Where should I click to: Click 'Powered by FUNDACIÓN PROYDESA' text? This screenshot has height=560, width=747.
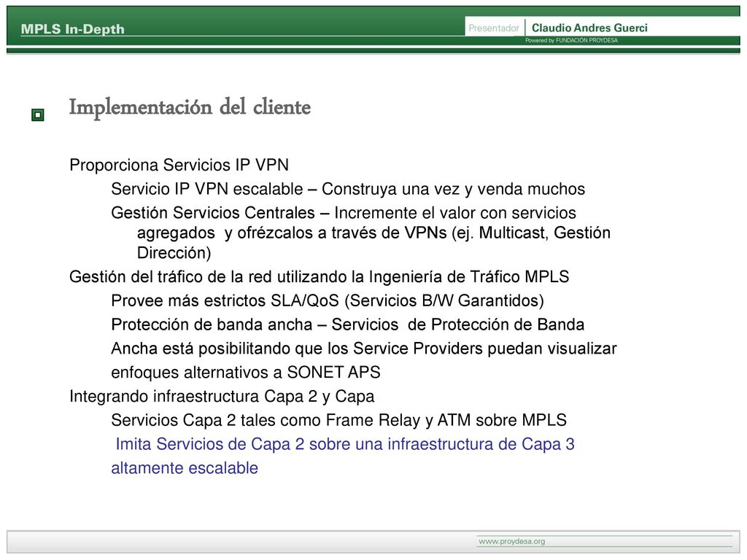(x=571, y=41)
